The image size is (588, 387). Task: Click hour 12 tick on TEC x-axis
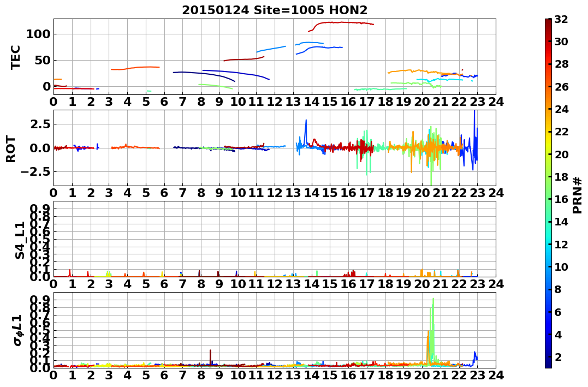click(275, 102)
